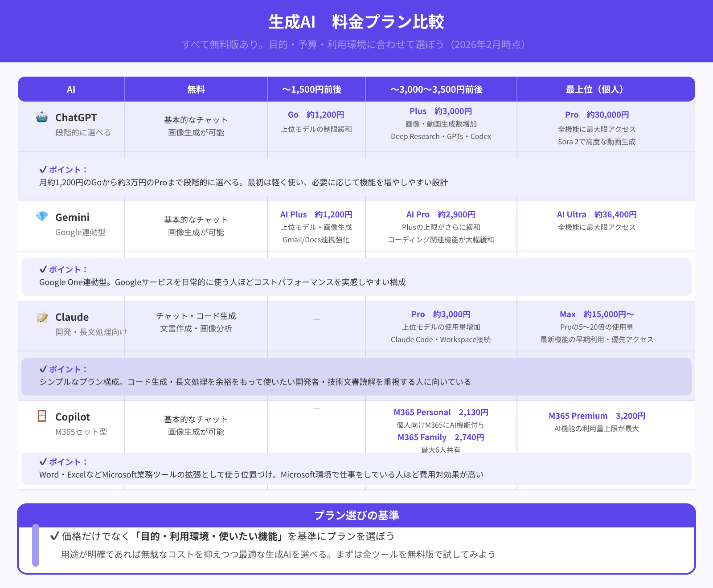Click the text Plusの上限がさらに緩和
Viewport: 713px width, 588px height.
point(441,227)
